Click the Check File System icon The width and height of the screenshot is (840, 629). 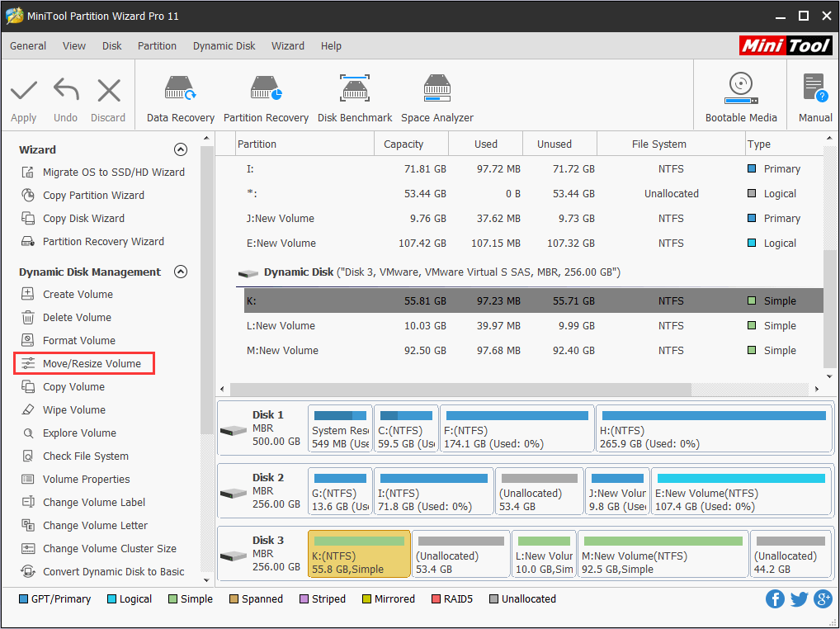point(27,456)
